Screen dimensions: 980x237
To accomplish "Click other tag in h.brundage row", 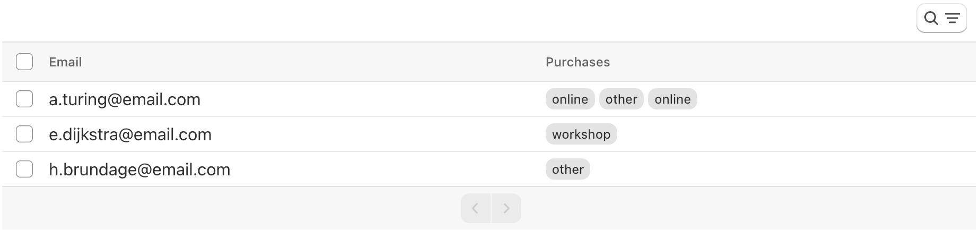I will tap(567, 170).
